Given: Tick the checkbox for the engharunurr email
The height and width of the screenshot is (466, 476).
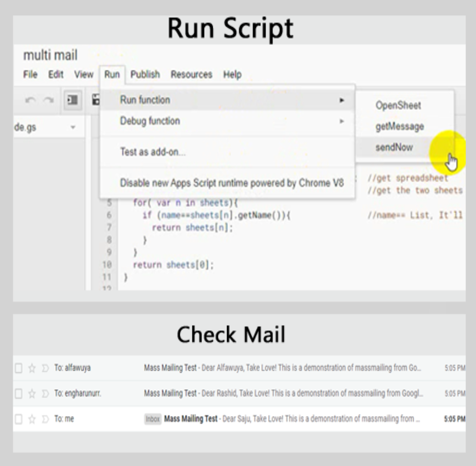Looking at the screenshot, I should 19,394.
